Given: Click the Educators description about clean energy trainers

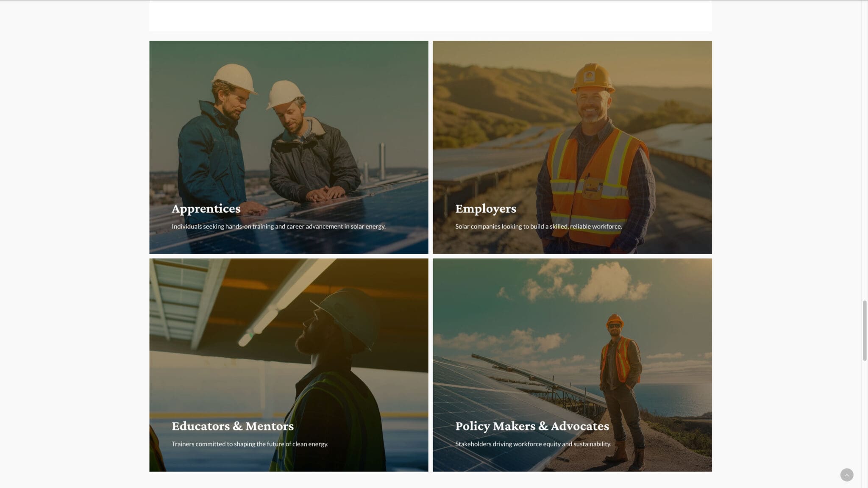Looking at the screenshot, I should pyautogui.click(x=250, y=444).
